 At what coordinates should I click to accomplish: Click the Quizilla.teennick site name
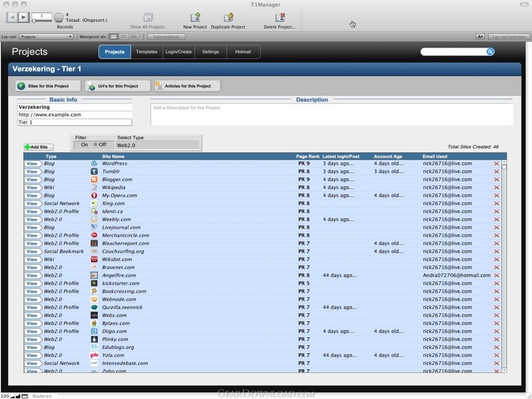122,307
